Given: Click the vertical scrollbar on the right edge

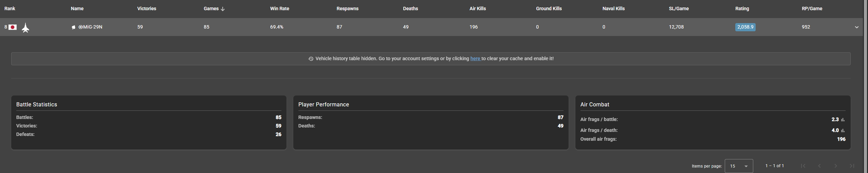Looking at the screenshot, I should [x=865, y=85].
